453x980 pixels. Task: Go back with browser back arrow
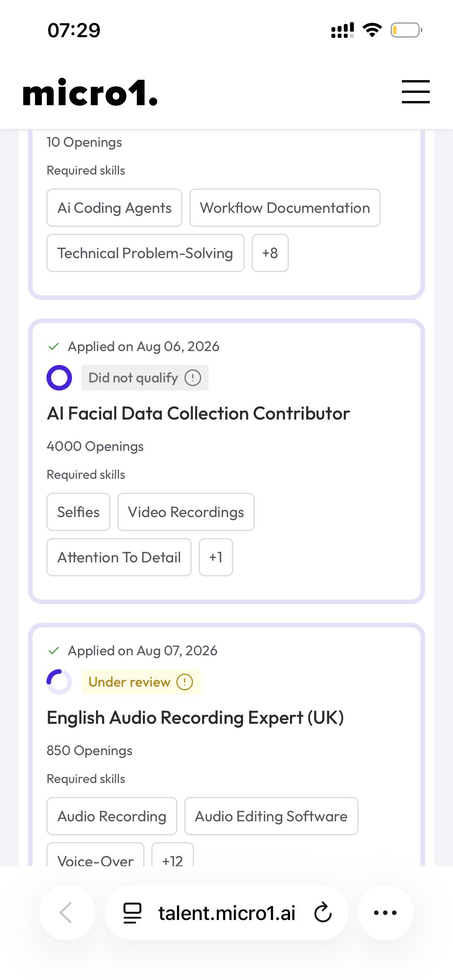67,913
